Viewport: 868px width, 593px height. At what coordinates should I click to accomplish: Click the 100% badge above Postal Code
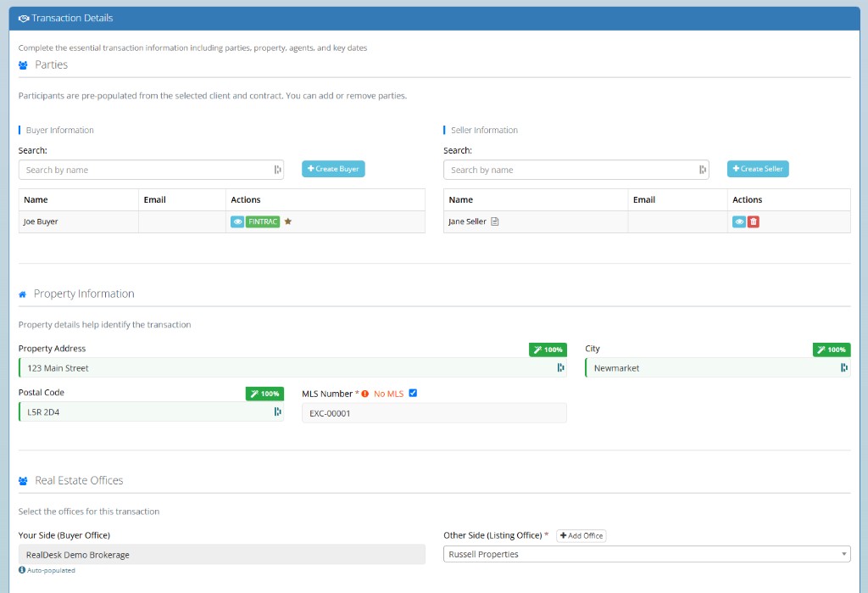[x=264, y=394]
